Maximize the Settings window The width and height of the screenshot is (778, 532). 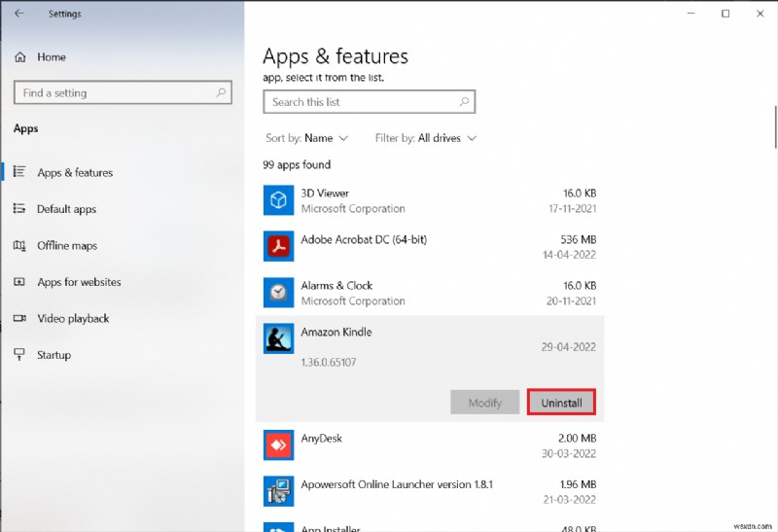tap(725, 14)
